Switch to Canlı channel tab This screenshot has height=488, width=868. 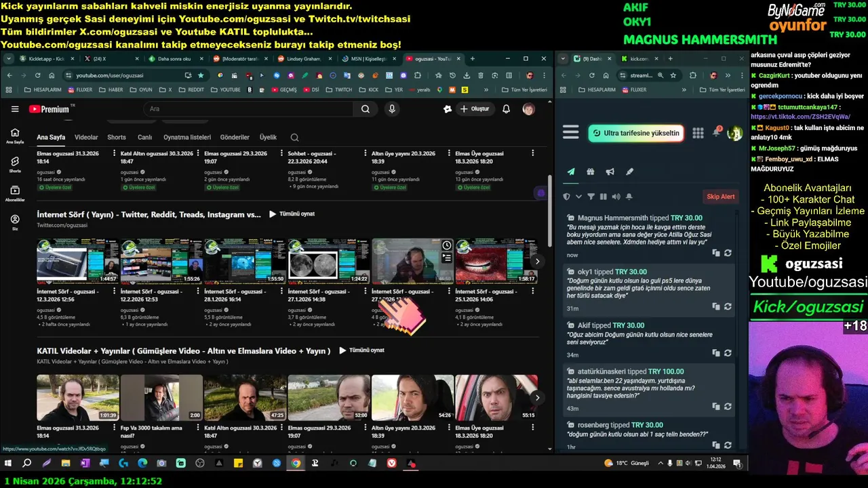(144, 138)
